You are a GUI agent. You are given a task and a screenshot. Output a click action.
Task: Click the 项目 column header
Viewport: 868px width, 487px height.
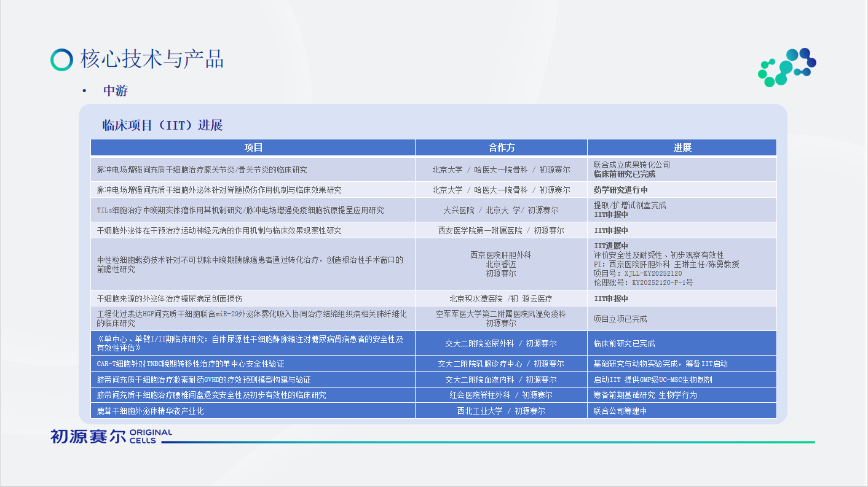click(x=253, y=147)
